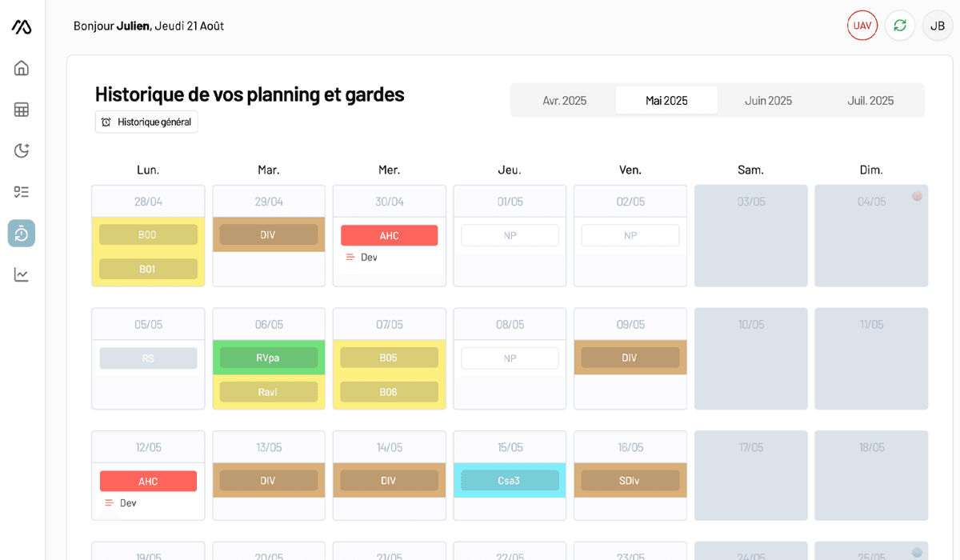Click the Historique général button

(x=146, y=122)
